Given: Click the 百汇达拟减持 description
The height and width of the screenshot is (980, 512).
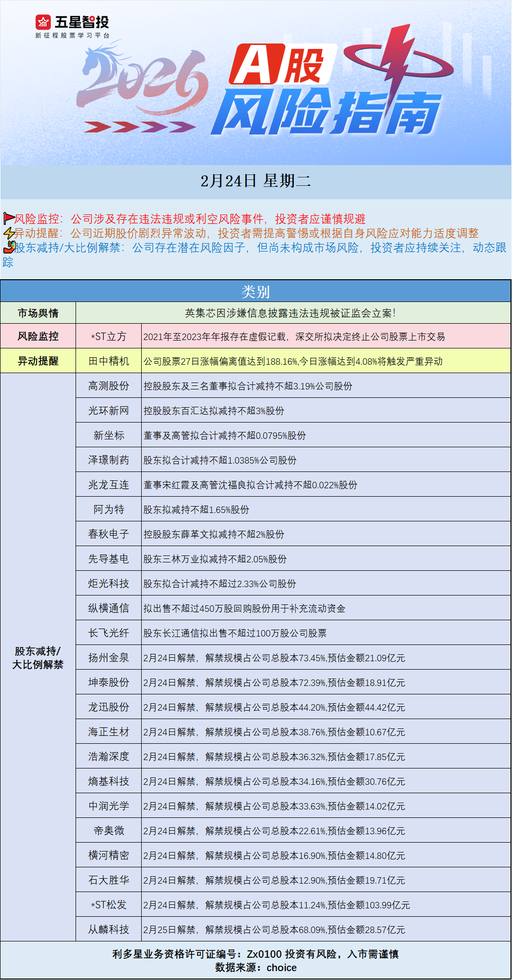Looking at the screenshot, I should pyautogui.click(x=214, y=411).
